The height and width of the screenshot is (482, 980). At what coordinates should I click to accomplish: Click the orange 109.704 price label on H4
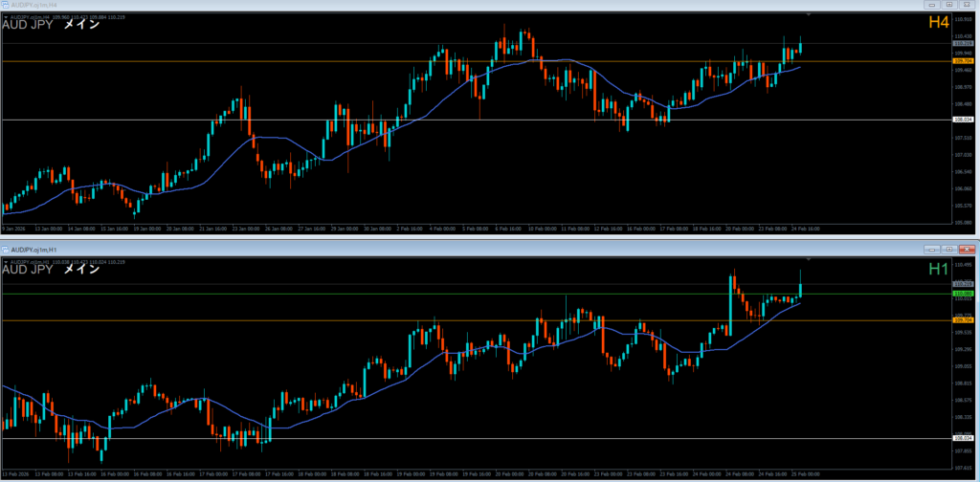[963, 61]
